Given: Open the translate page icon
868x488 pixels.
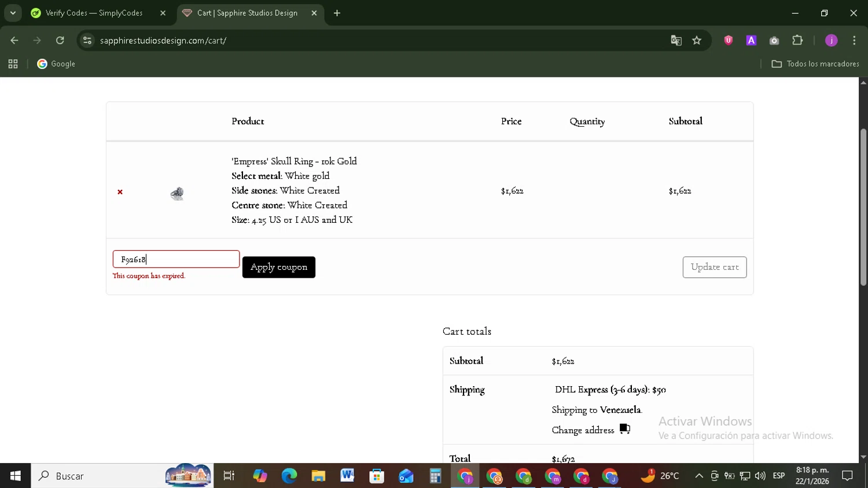Looking at the screenshot, I should (676, 41).
